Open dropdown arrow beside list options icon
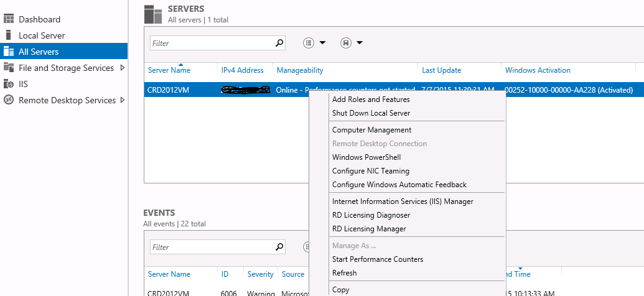The height and width of the screenshot is (296, 644). [322, 43]
